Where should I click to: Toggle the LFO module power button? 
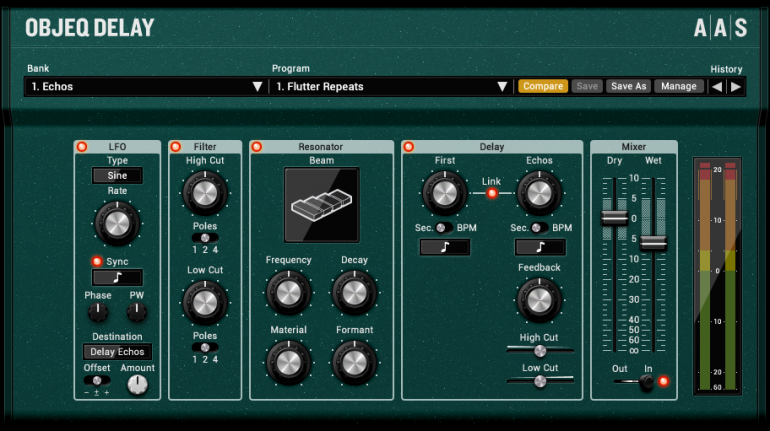pyautogui.click(x=82, y=147)
